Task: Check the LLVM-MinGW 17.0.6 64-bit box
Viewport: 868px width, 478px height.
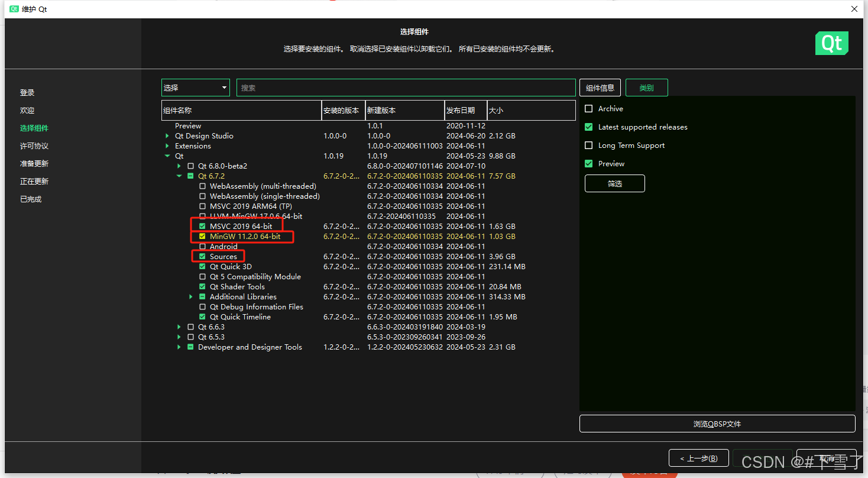Action: coord(203,217)
